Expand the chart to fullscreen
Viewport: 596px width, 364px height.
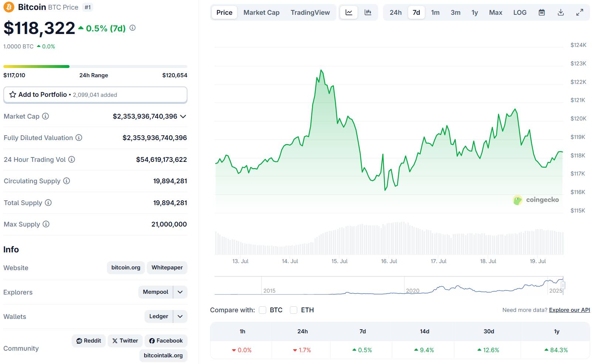580,13
